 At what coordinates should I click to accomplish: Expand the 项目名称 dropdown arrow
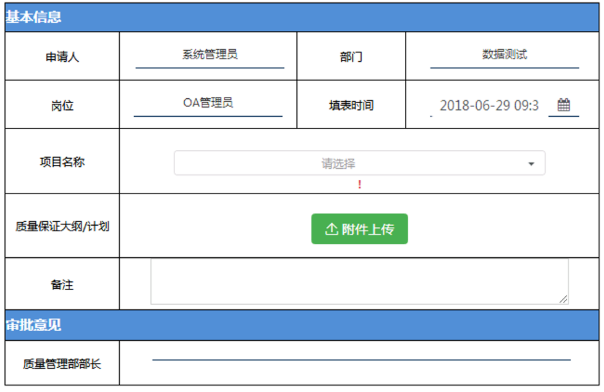tap(531, 164)
